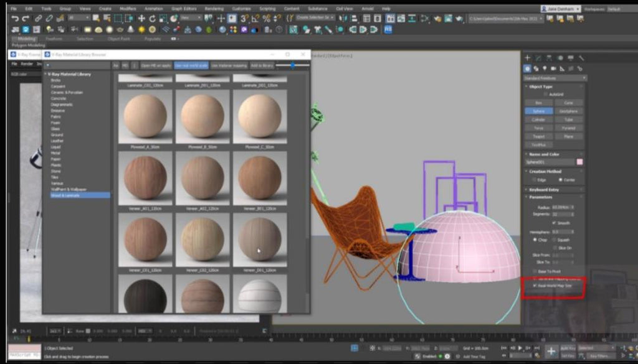Open the user account dropdown
Viewport: 638px width, 364px height.
coord(561,9)
